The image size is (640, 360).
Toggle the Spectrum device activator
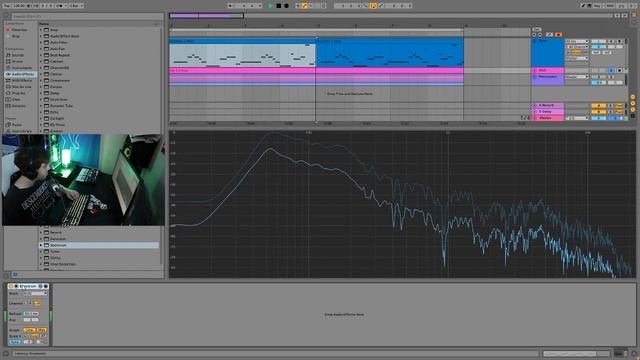pos(11,286)
